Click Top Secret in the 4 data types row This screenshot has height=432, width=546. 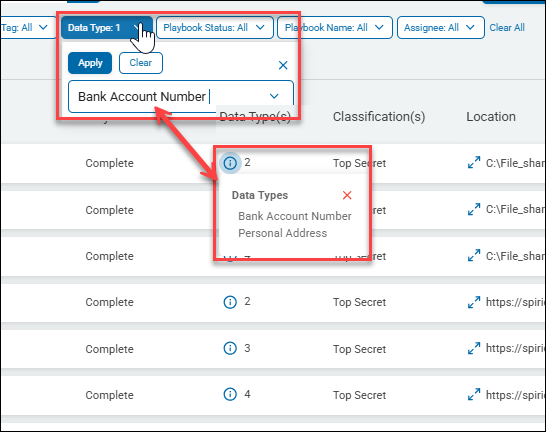click(x=359, y=395)
